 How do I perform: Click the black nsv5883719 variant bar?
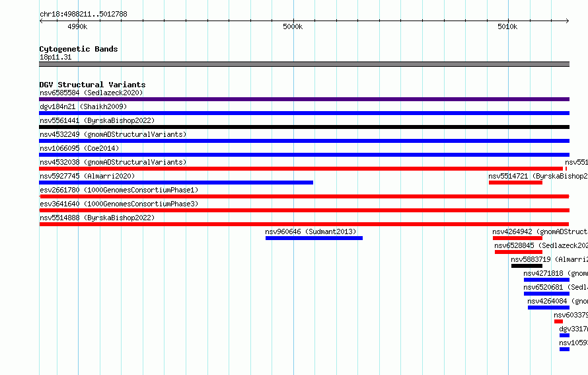click(527, 266)
